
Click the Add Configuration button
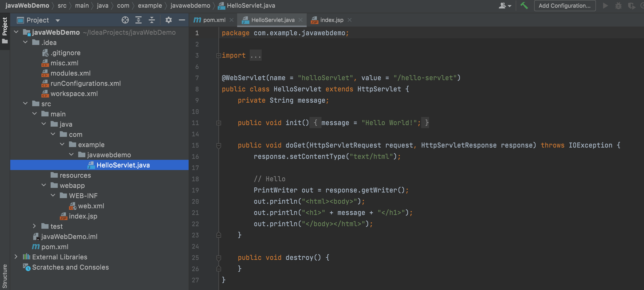[x=565, y=6]
